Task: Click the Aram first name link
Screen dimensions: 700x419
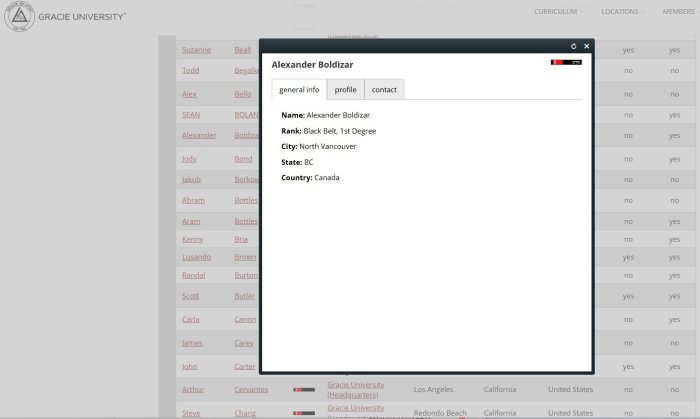Action: coord(191,221)
